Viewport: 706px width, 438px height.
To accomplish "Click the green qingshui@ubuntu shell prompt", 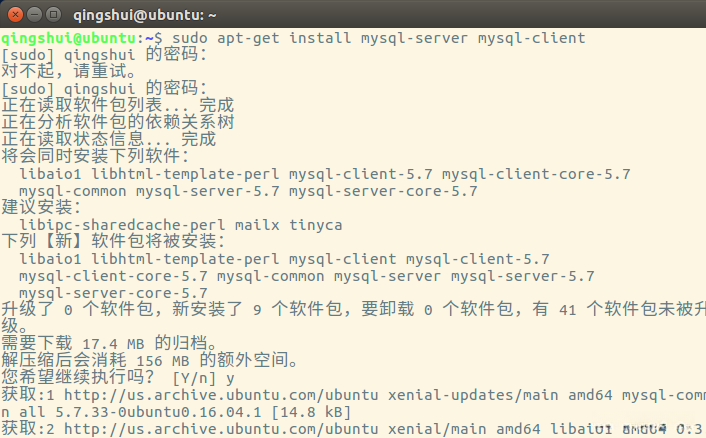I will click(72, 38).
